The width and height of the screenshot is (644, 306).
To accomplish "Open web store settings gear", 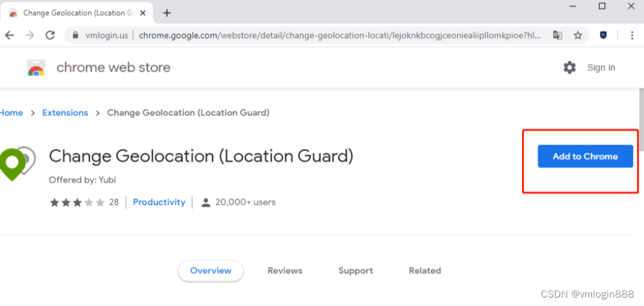I will click(x=569, y=67).
